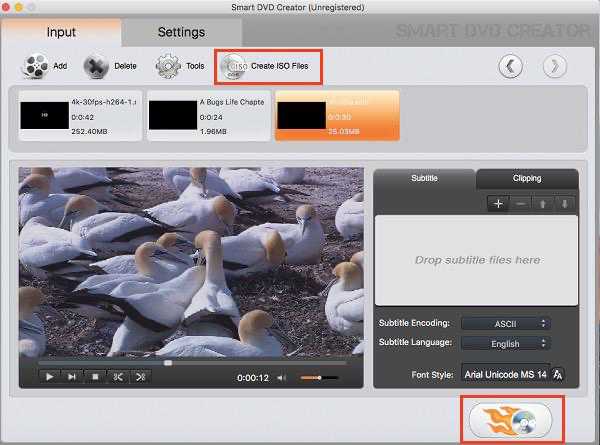Open Subtitle Language English dropdown
This screenshot has width=600, height=445.
click(506, 344)
